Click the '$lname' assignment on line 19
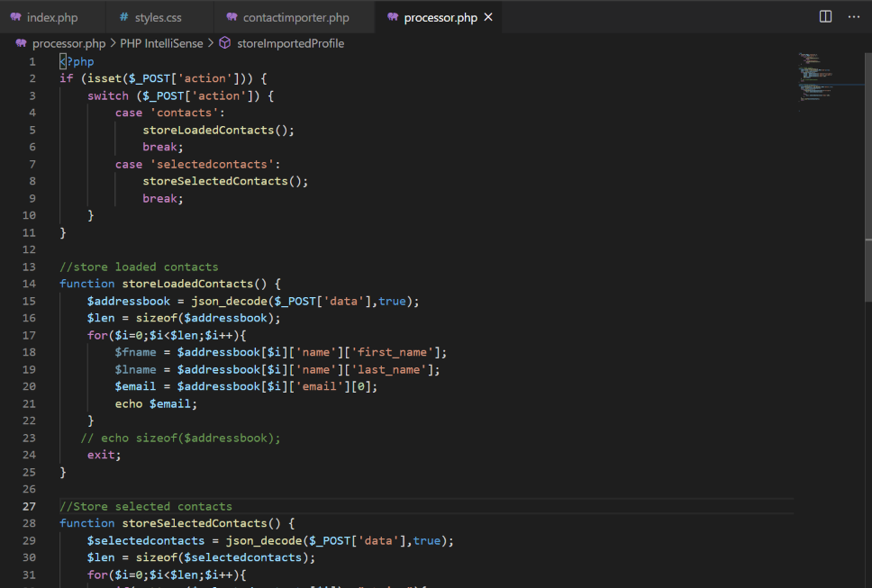872x588 pixels. tap(277, 369)
